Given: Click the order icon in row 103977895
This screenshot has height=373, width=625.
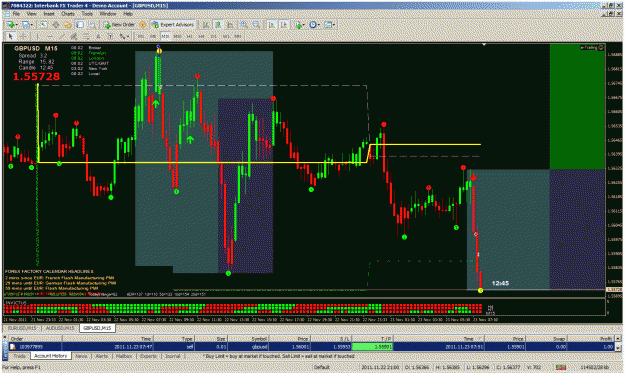Looking at the screenshot, I should click(13, 347).
